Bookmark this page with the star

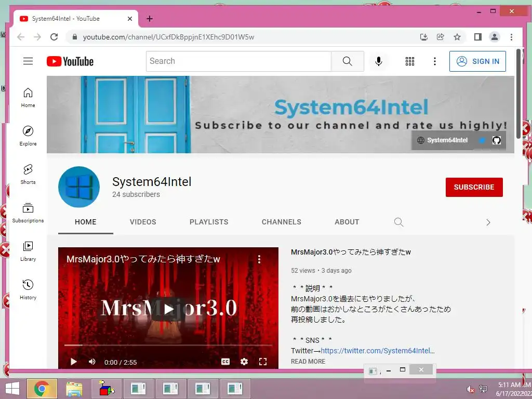tap(457, 37)
